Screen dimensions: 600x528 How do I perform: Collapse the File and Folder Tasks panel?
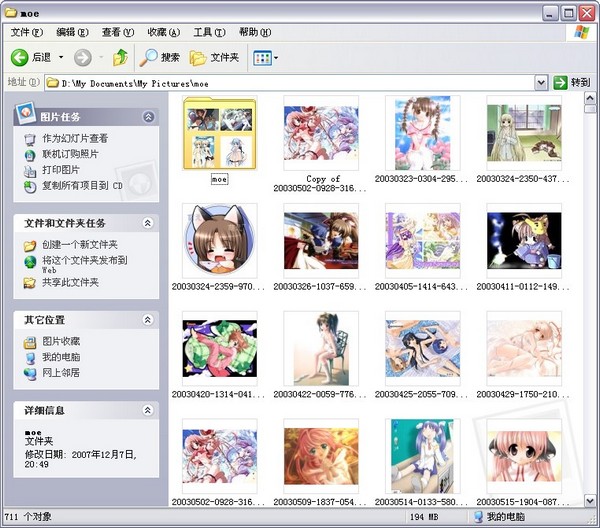point(148,223)
